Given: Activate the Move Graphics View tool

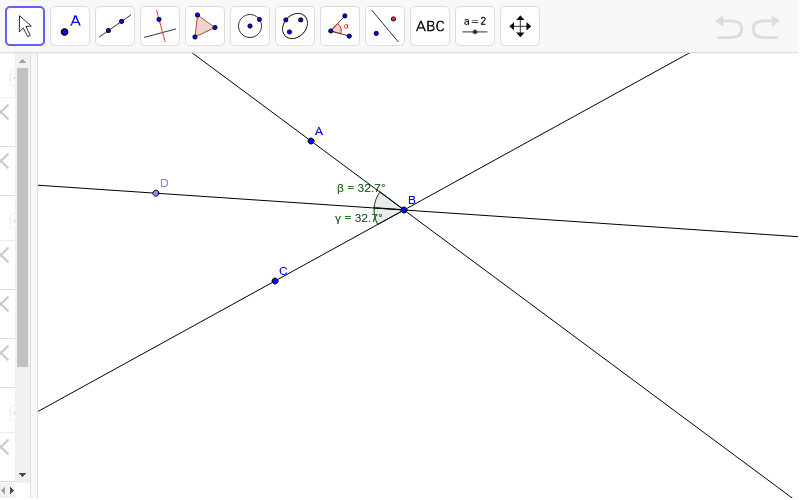Looking at the screenshot, I should coord(520,26).
